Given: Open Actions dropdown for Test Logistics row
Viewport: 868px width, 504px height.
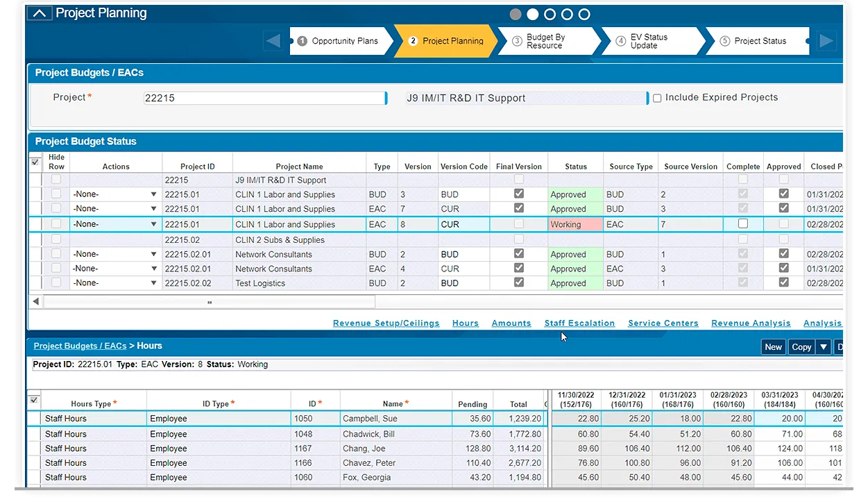Looking at the screenshot, I should (153, 283).
